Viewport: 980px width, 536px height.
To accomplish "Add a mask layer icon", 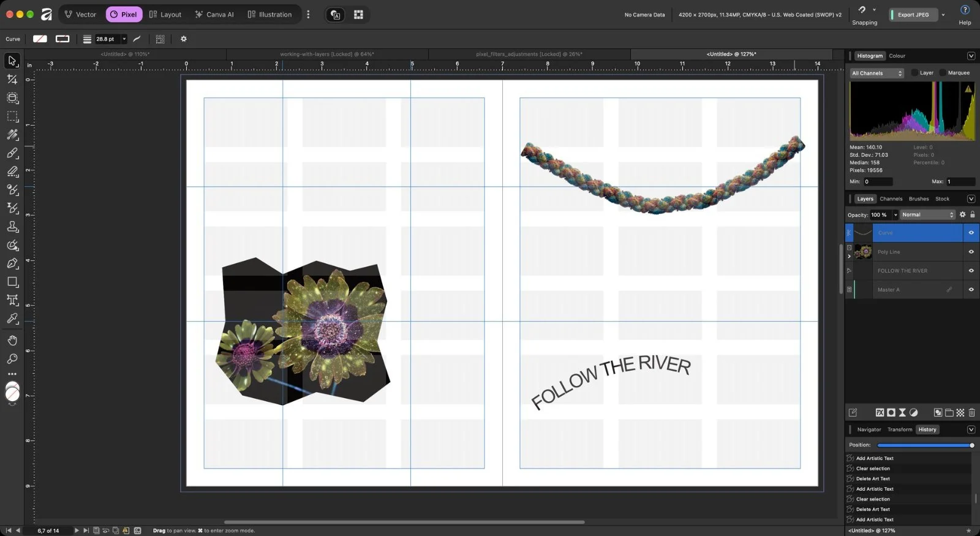I will 891,413.
